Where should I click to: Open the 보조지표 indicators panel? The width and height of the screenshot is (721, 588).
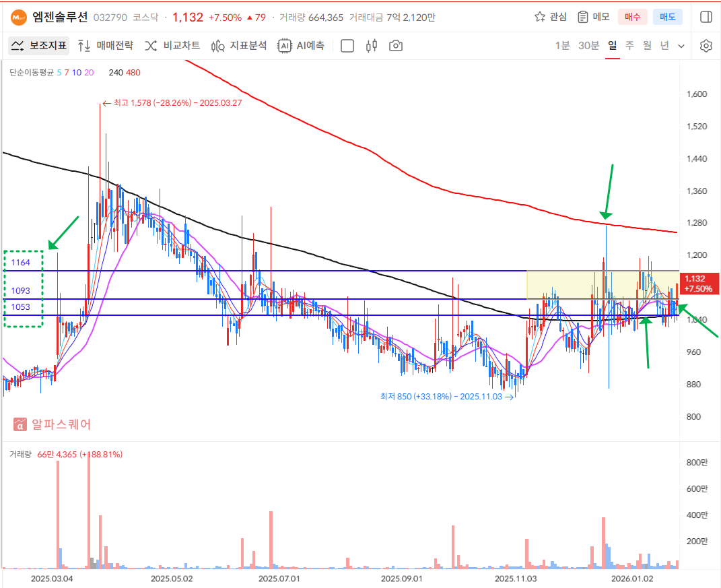click(x=39, y=46)
